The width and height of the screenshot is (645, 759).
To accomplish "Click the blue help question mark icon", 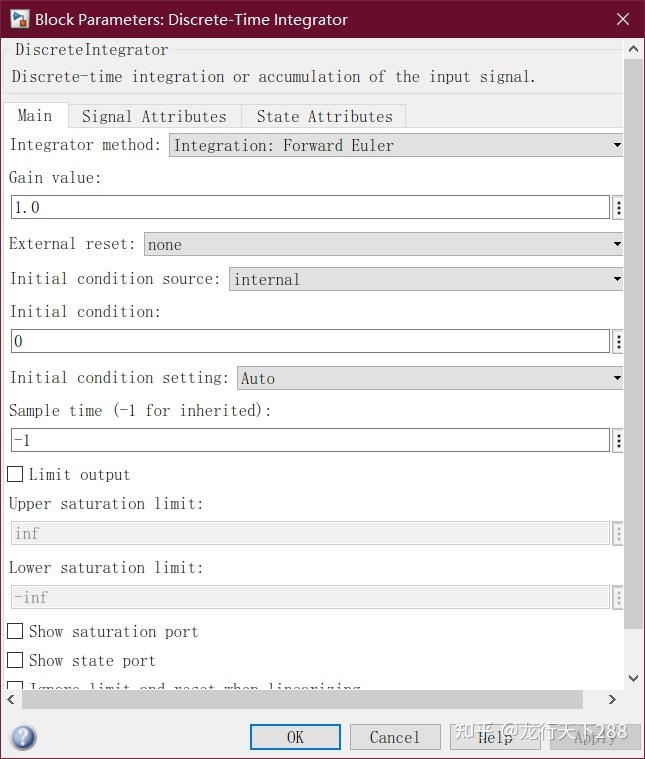I will (x=23, y=738).
